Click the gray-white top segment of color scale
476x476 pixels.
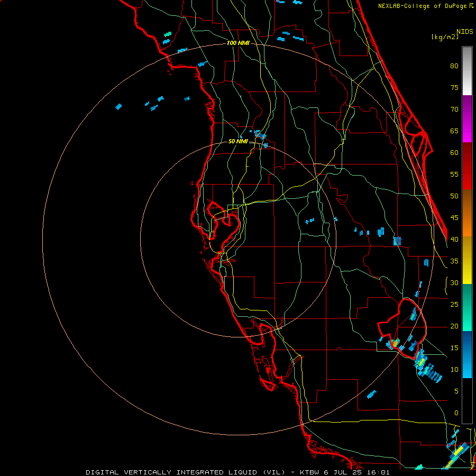click(467, 71)
